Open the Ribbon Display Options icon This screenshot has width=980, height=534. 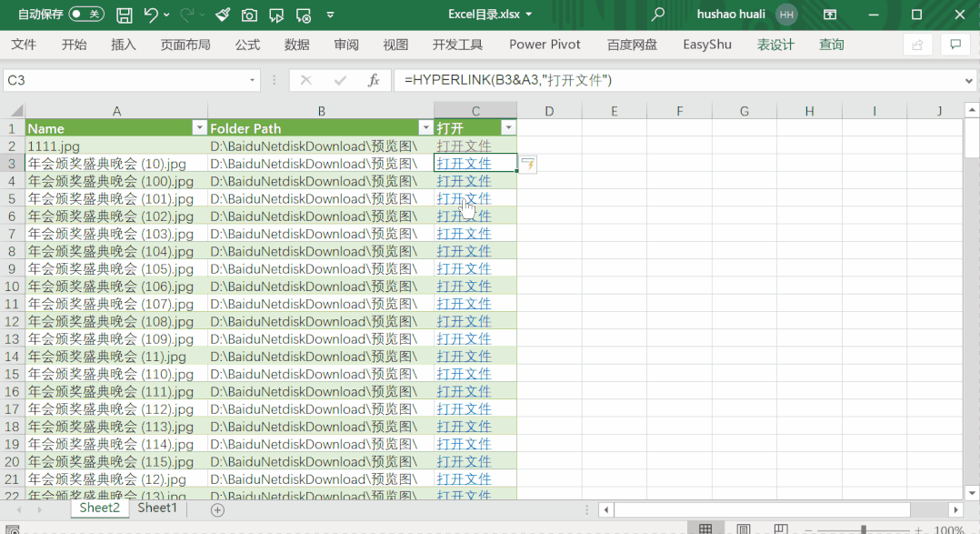pyautogui.click(x=830, y=14)
